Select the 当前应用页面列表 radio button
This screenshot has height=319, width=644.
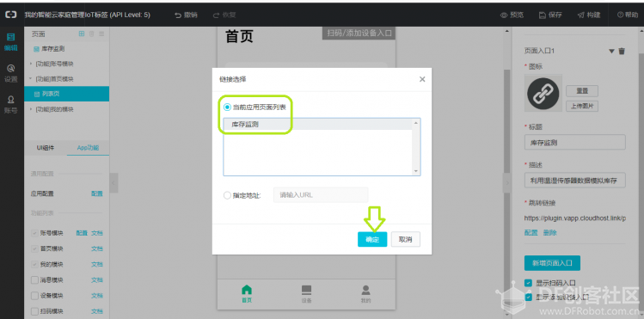point(227,107)
